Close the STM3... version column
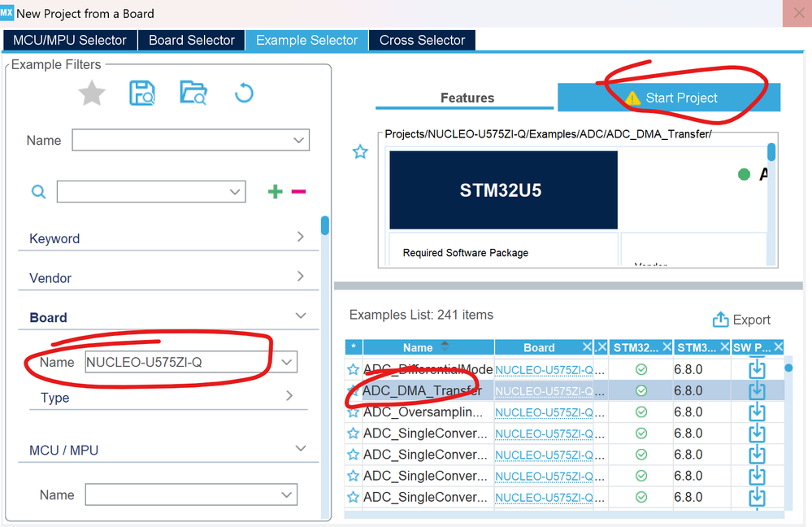 point(724,346)
